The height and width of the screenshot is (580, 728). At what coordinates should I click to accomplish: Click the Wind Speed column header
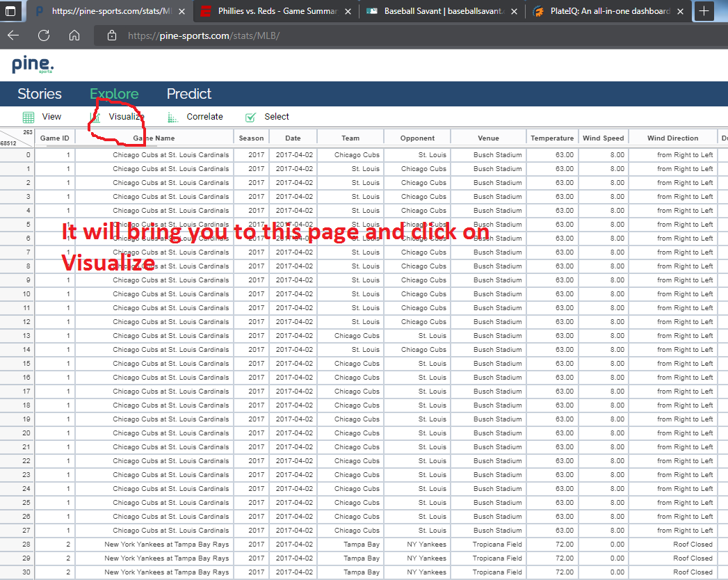604,138
